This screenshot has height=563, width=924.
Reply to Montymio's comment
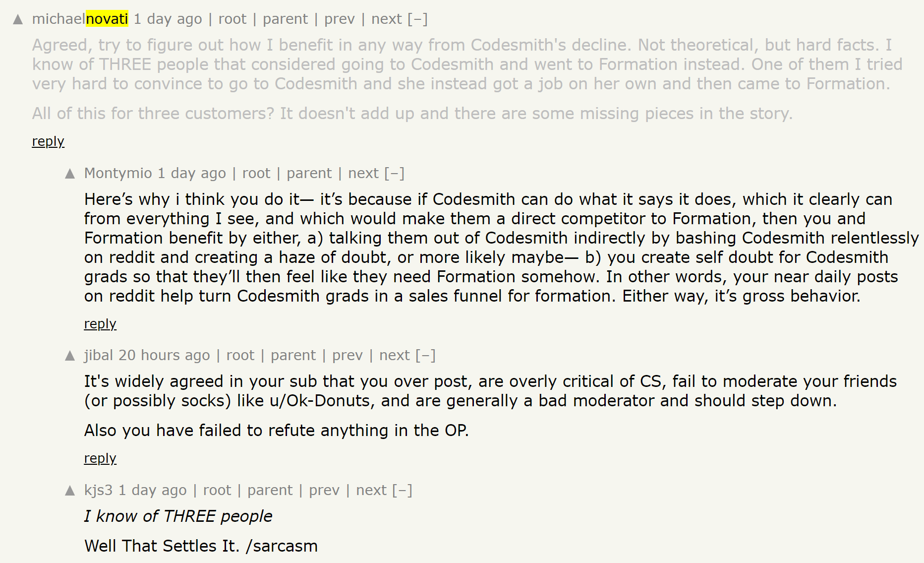100,324
